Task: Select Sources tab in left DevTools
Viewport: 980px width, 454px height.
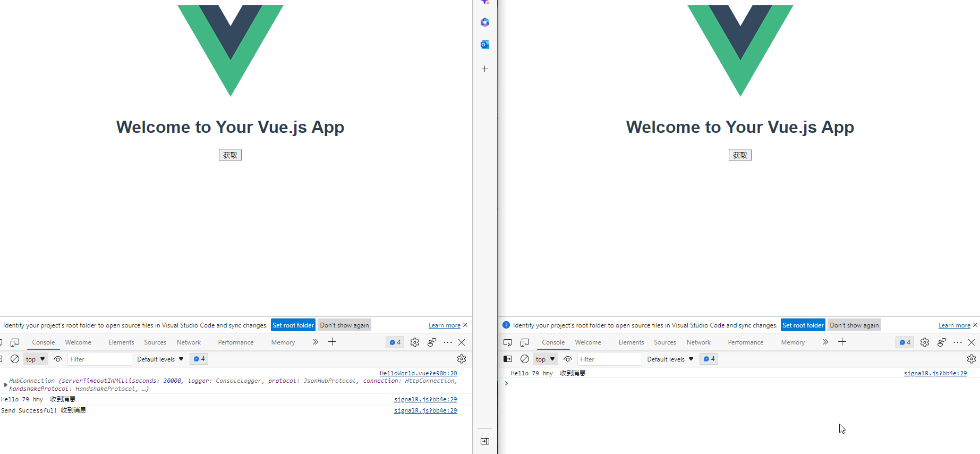Action: pos(155,342)
